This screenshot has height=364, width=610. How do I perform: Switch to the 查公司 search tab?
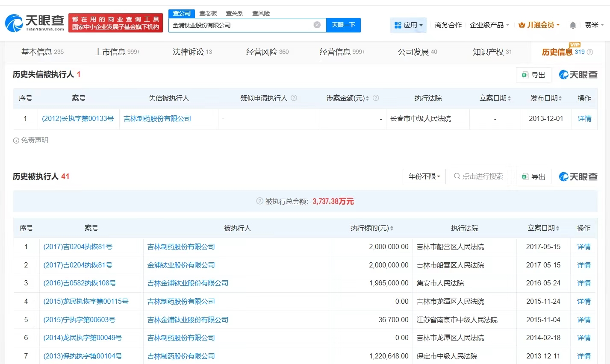pos(182,13)
